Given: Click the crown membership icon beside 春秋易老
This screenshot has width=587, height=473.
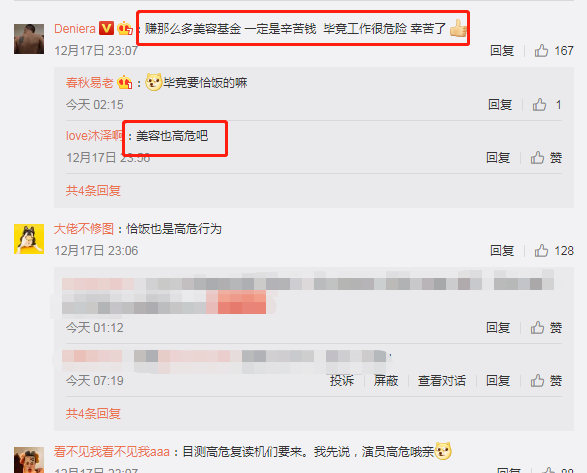Looking at the screenshot, I should 125,82.
